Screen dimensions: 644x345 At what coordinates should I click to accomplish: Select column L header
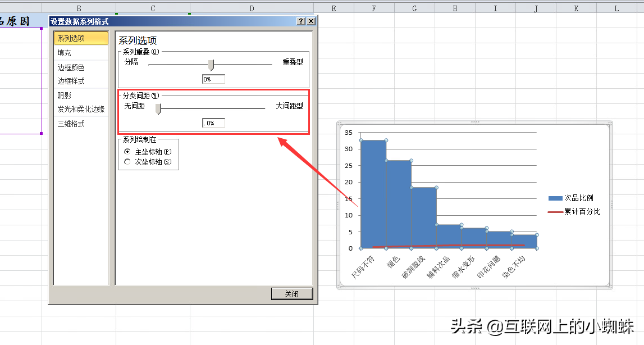[616, 8]
